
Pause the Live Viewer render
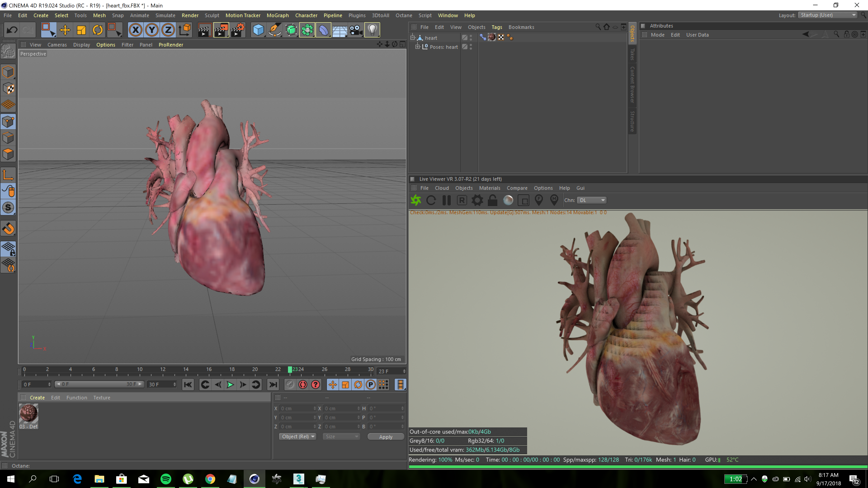point(446,200)
